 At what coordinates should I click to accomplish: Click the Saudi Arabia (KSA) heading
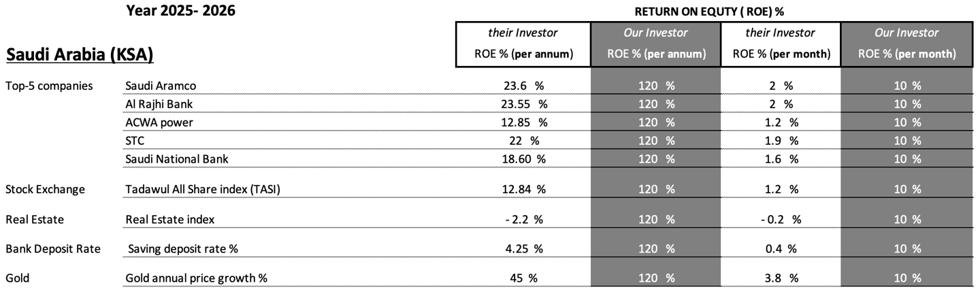80,53
